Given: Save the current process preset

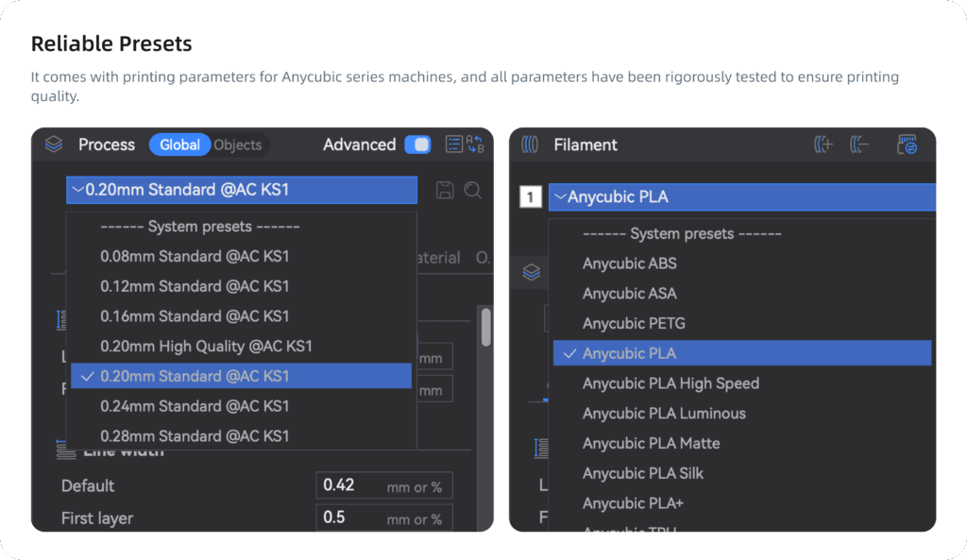Looking at the screenshot, I should point(445,190).
